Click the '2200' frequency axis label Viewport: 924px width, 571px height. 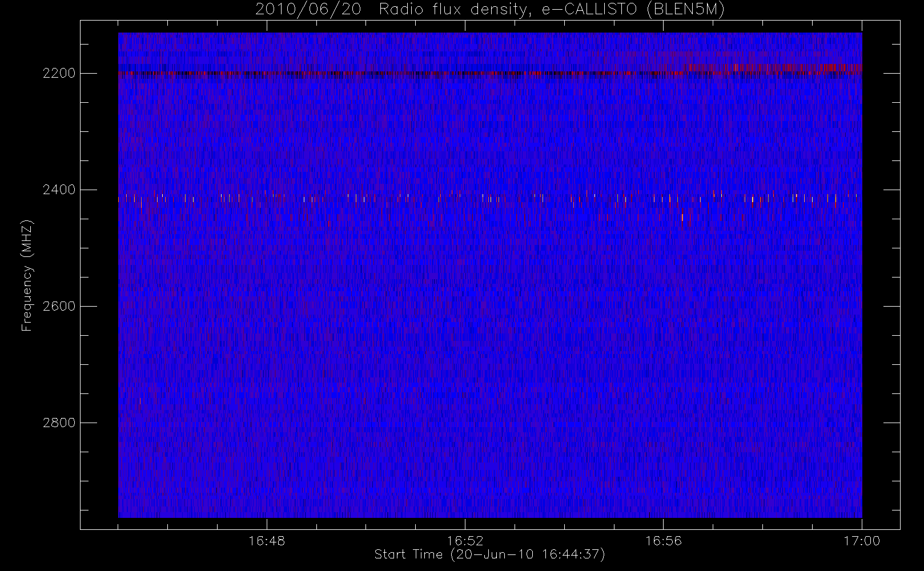tap(59, 73)
